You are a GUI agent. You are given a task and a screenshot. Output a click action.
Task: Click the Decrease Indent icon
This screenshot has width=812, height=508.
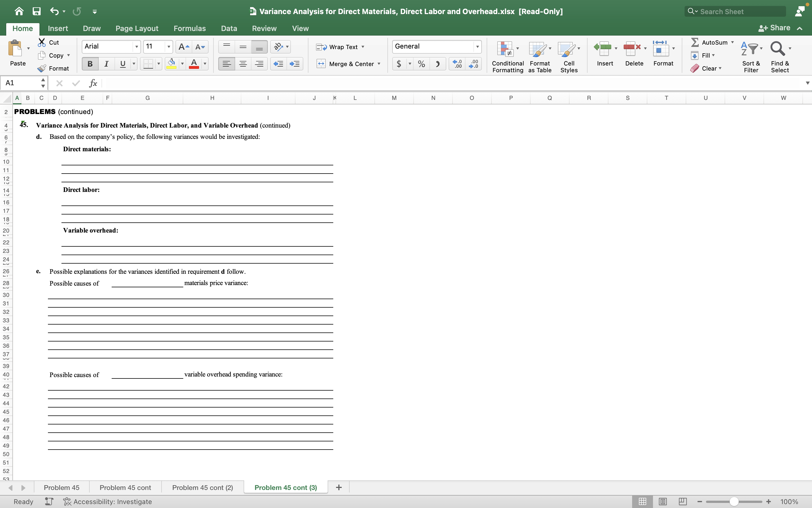(278, 63)
